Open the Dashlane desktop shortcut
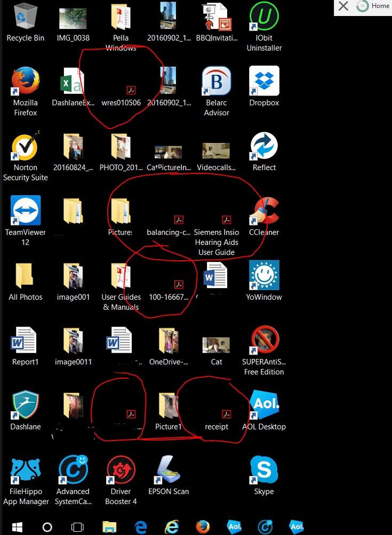Image resolution: width=392 pixels, height=535 pixels. point(25,405)
